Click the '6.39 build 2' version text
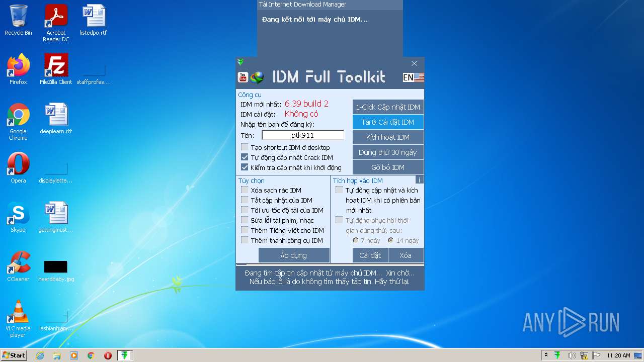The image size is (644, 362). tap(306, 104)
